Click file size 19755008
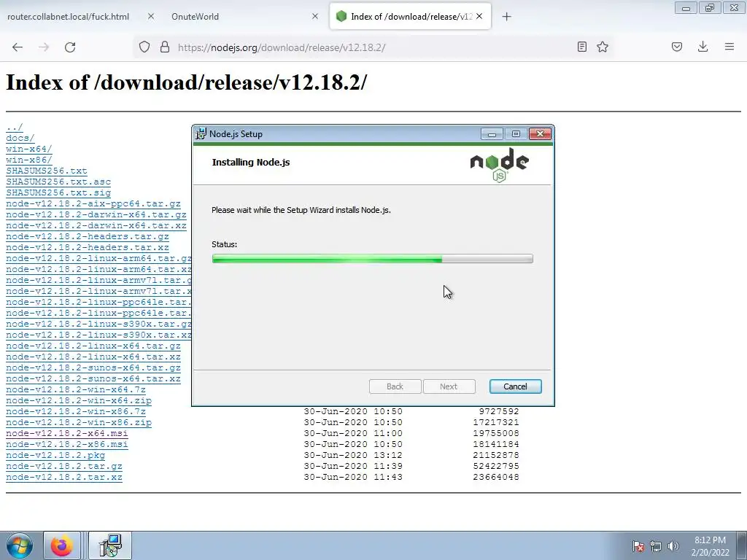Image resolution: width=747 pixels, height=560 pixels. click(x=496, y=433)
